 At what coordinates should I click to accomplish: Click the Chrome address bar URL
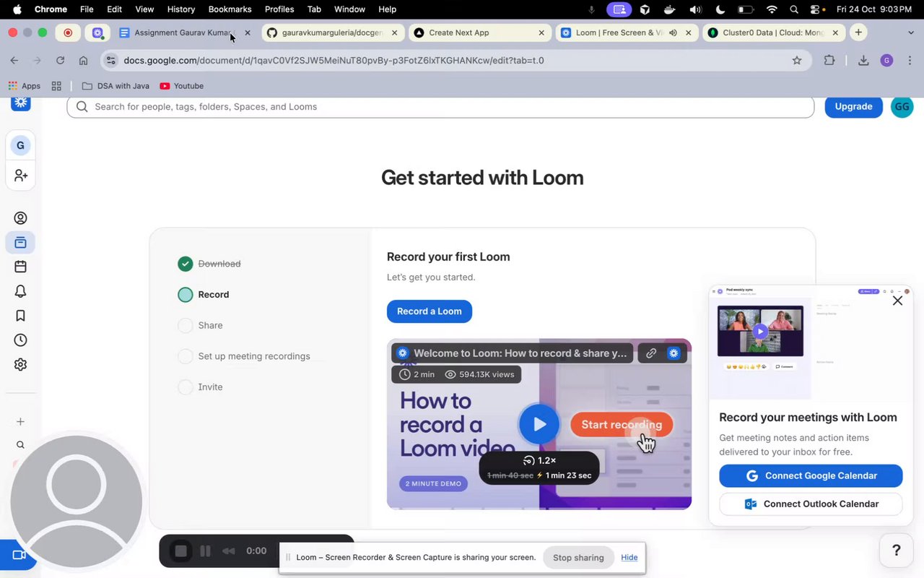[x=334, y=61]
